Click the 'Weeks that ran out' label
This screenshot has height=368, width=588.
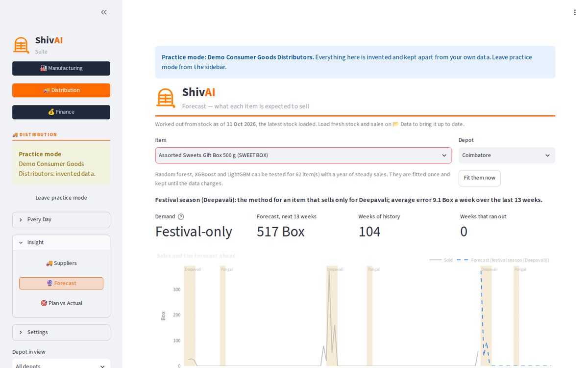click(x=483, y=216)
